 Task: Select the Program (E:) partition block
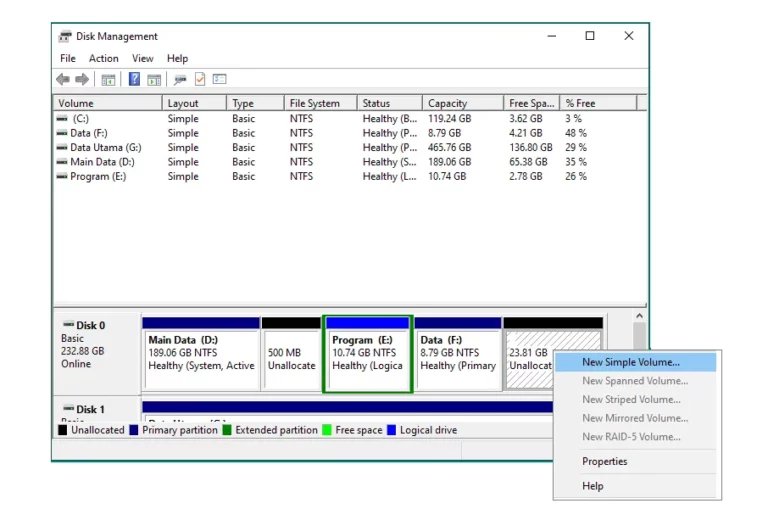point(367,353)
